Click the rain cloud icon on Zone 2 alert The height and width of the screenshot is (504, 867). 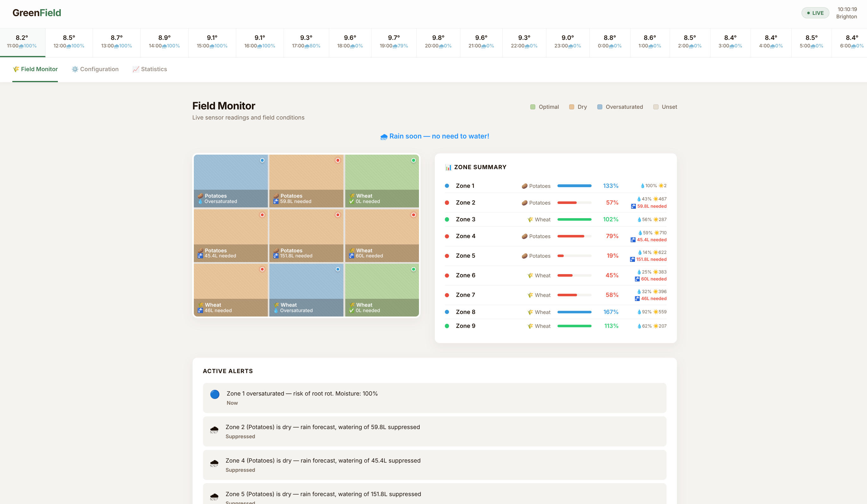pyautogui.click(x=214, y=429)
